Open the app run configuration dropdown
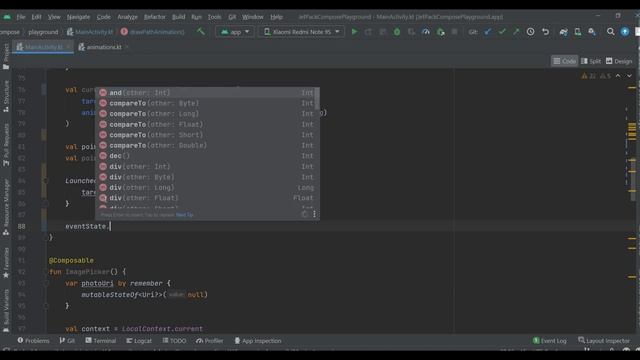Image resolution: width=640 pixels, height=360 pixels. (x=235, y=32)
